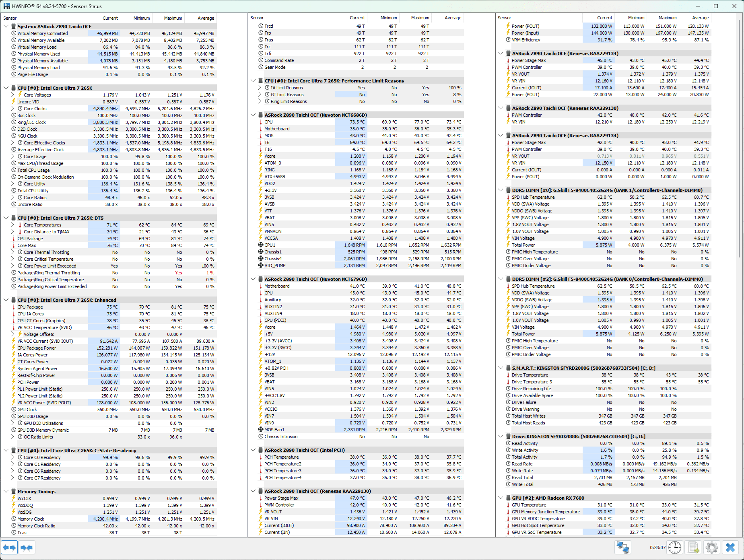Click the blue X close sensors icon
The image size is (744, 560).
click(x=730, y=548)
